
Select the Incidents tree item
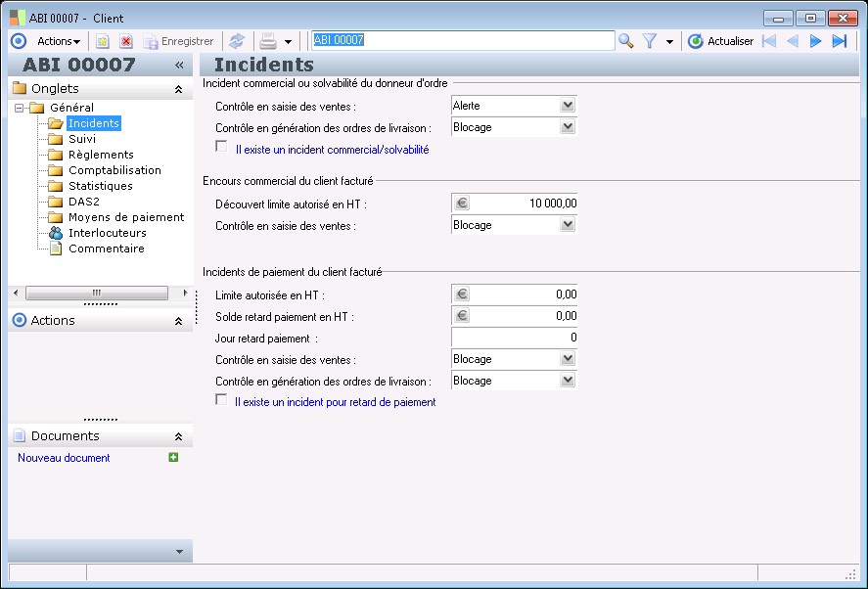[94, 123]
